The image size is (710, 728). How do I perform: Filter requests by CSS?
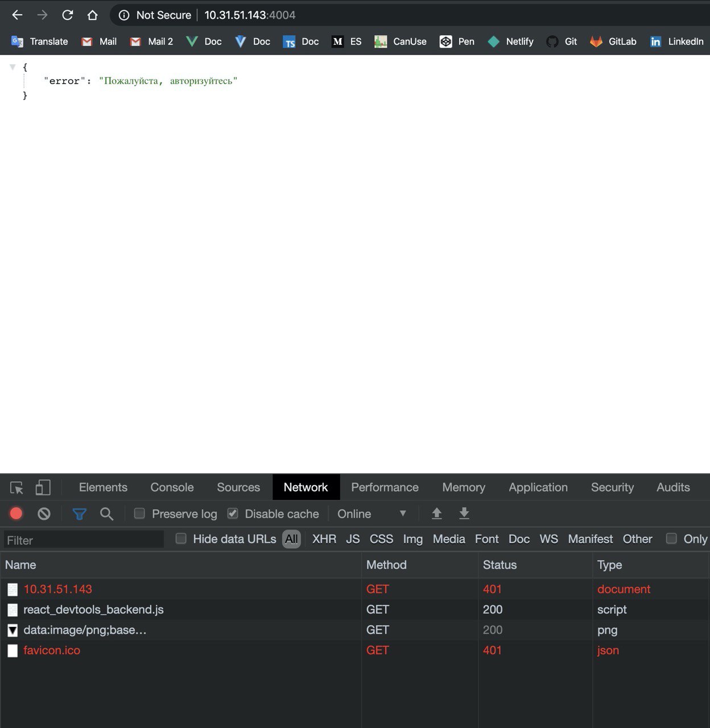pos(381,539)
